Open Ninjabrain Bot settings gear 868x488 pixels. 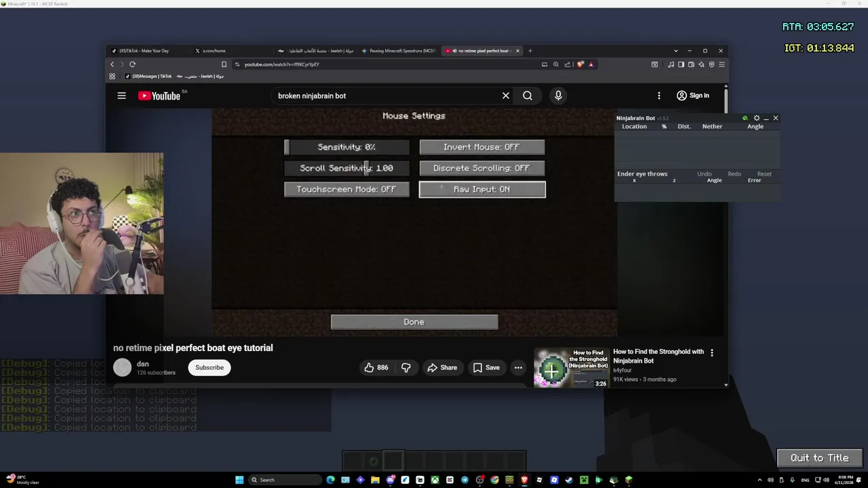[757, 118]
